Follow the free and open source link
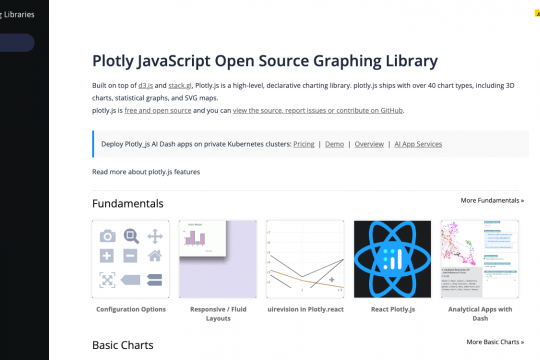 [158, 111]
